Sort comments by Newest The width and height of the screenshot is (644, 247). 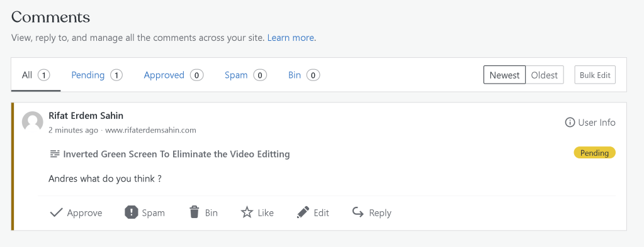point(504,75)
